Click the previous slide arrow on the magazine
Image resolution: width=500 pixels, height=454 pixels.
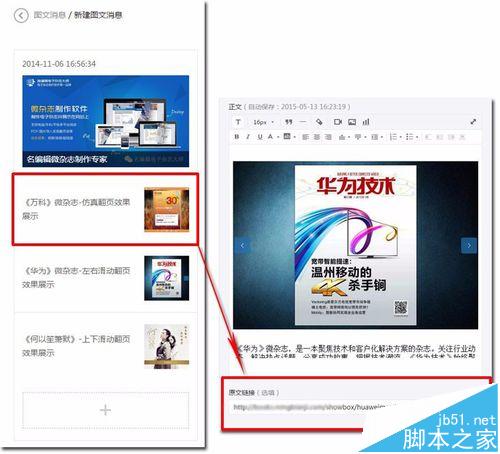click(x=242, y=246)
